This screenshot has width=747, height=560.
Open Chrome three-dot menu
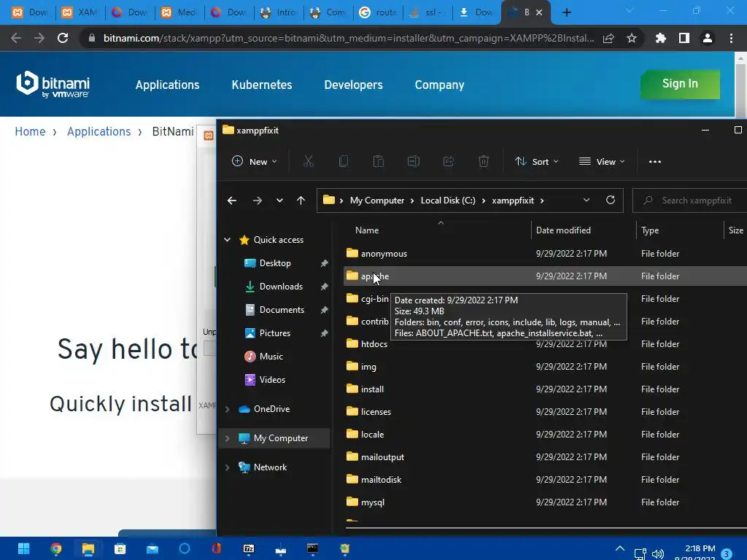(731, 38)
